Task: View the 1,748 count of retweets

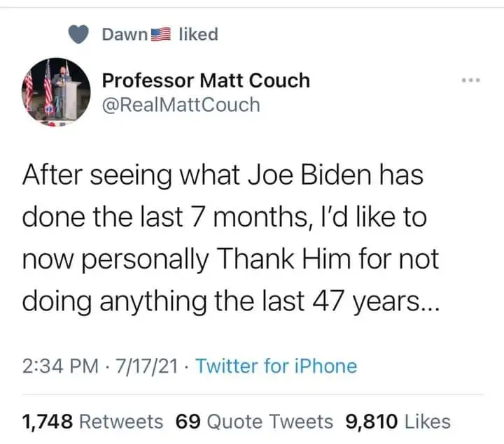Action: 48,421
